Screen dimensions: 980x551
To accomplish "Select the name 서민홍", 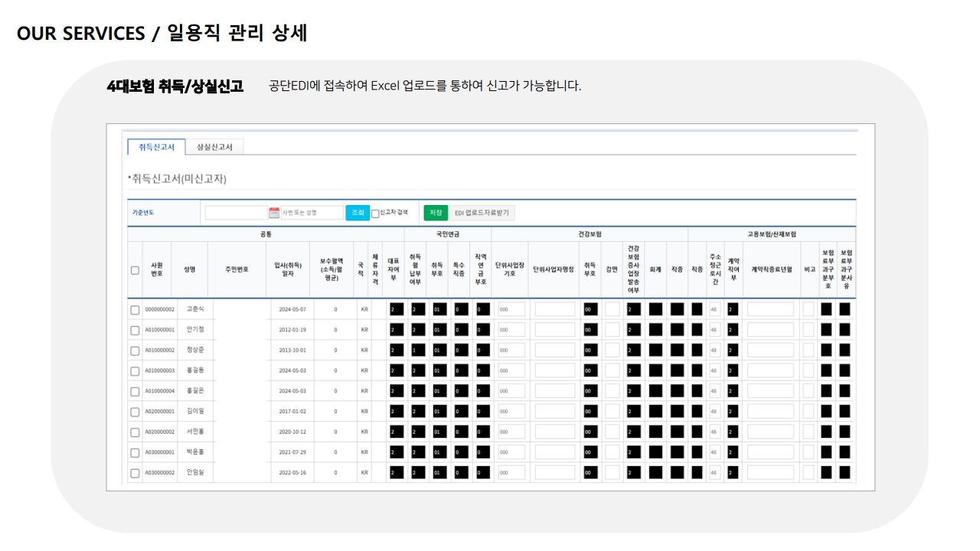I will coord(195,432).
